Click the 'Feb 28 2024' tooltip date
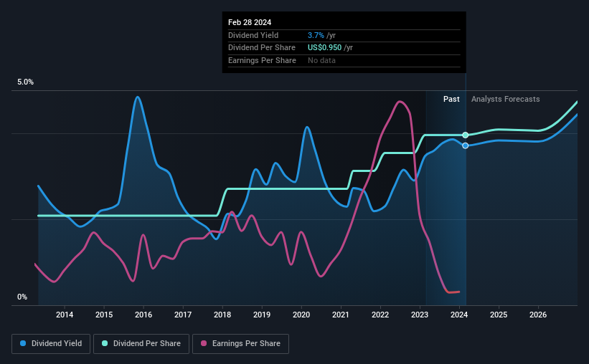The image size is (589, 364). click(250, 22)
